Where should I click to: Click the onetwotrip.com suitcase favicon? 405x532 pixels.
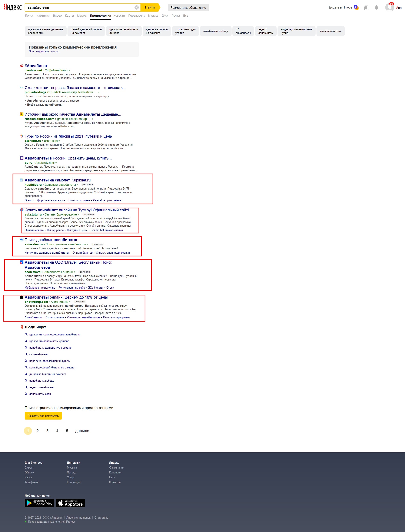tap(22, 297)
